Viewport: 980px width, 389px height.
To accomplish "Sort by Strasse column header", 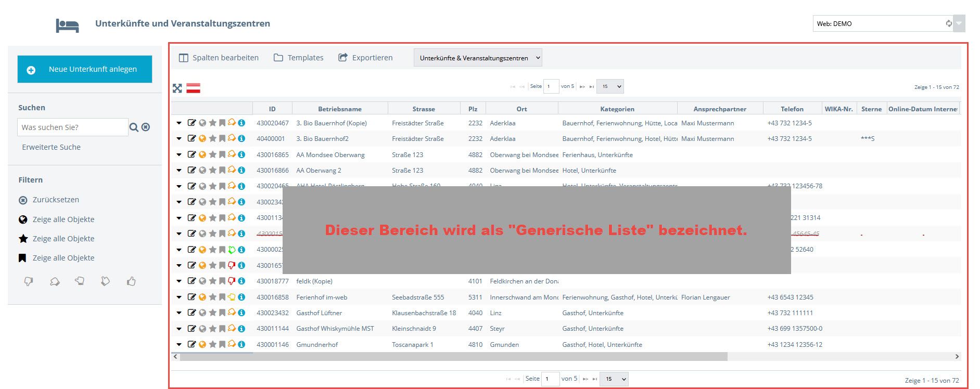I will click(424, 109).
